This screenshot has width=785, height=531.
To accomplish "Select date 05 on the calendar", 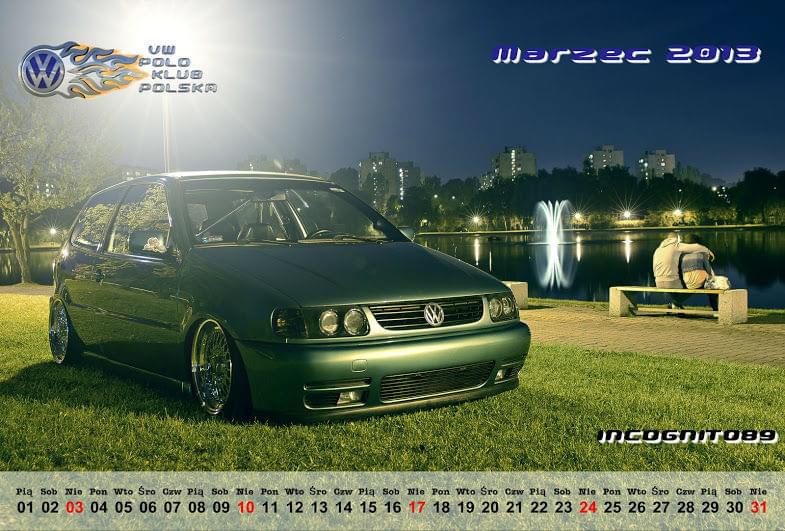I will (x=123, y=507).
